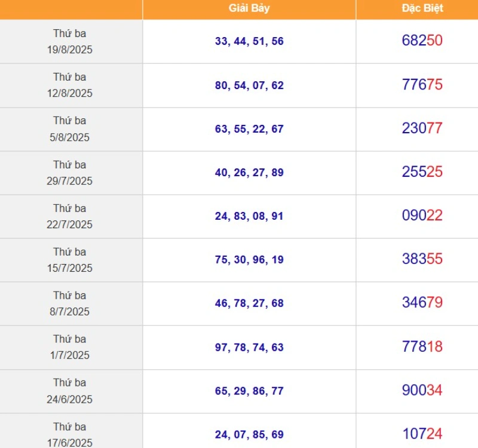Select Giải Bảy numbers 24, 83, 08, 91

pos(249,216)
